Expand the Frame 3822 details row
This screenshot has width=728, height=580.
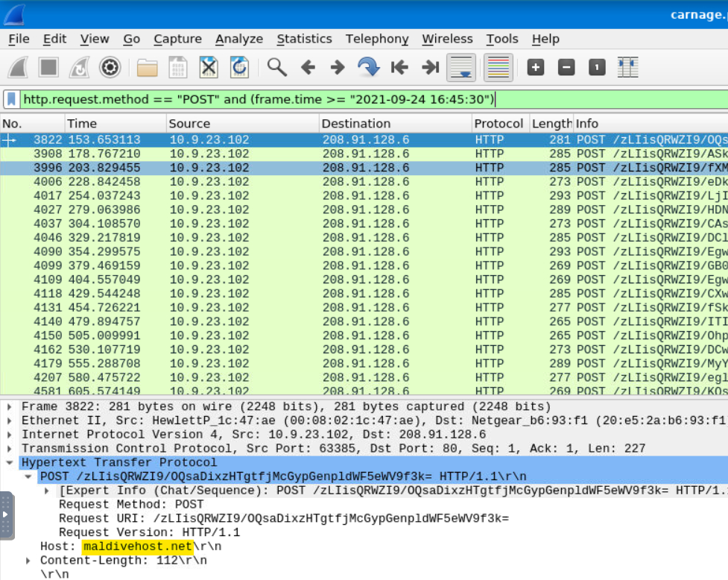(9, 407)
